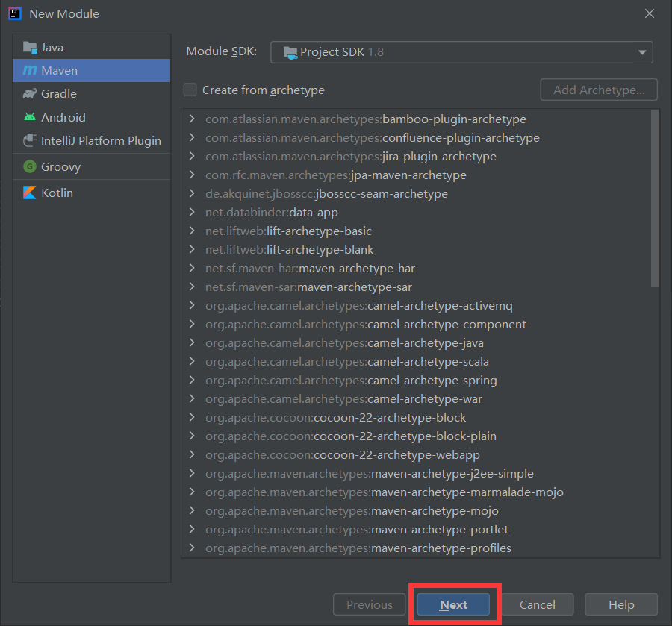Click the Maven 'm' icon
Viewport: 672px width, 626px height.
30,70
